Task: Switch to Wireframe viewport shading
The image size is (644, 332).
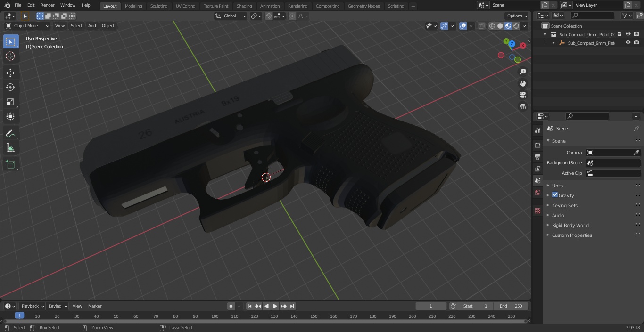Action: [492, 26]
